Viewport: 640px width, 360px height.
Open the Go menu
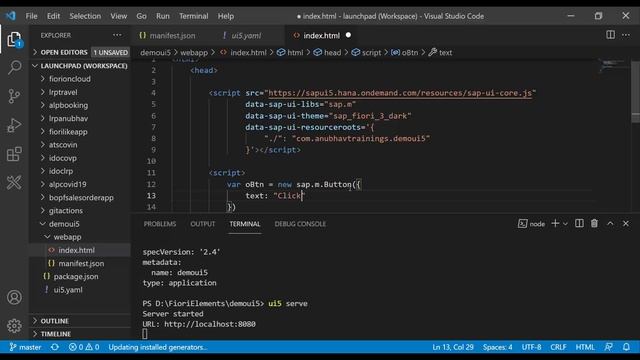coord(141,16)
